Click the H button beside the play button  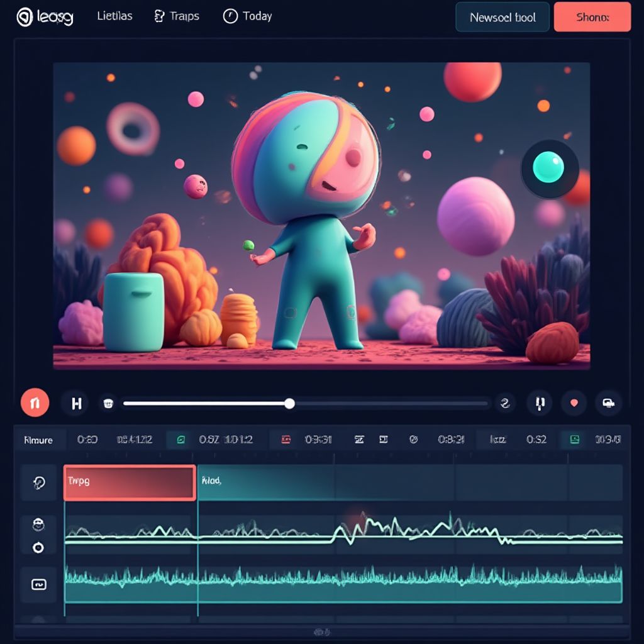77,403
